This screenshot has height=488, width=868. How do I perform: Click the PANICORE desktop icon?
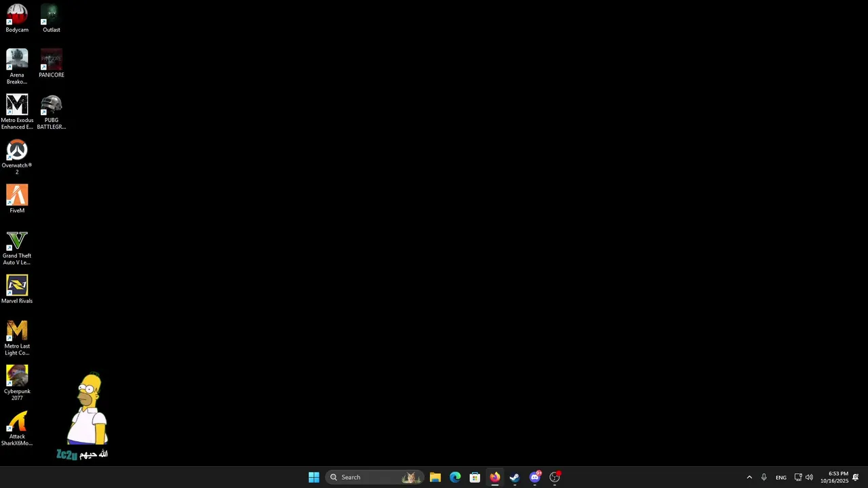coord(52,63)
